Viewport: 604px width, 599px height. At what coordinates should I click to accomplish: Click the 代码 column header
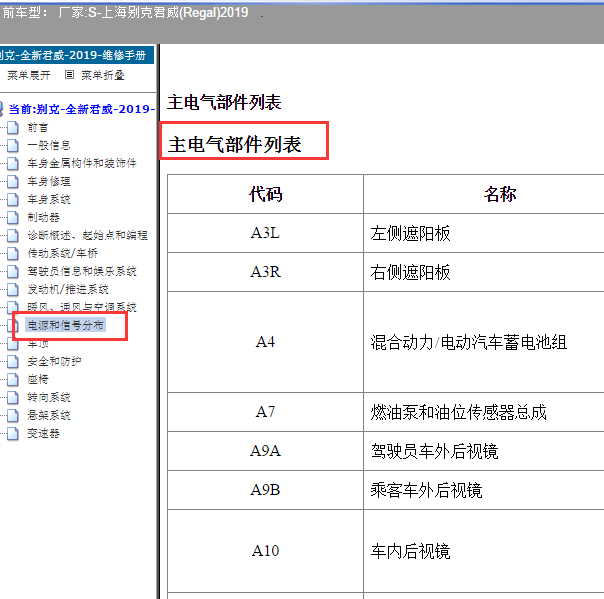pos(265,194)
